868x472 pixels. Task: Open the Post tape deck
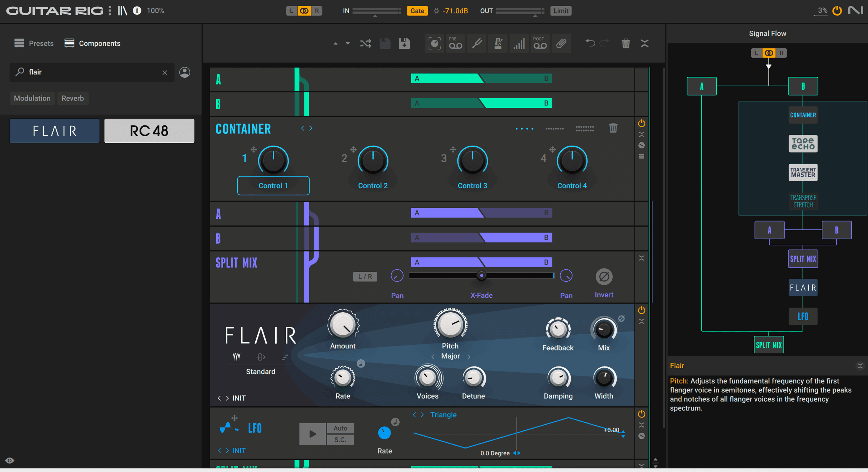pos(540,43)
